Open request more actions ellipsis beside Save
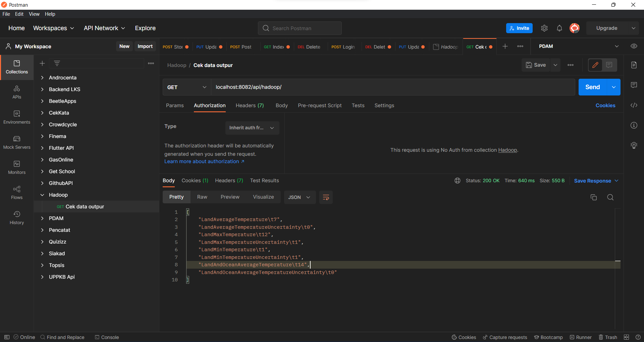 pyautogui.click(x=571, y=65)
